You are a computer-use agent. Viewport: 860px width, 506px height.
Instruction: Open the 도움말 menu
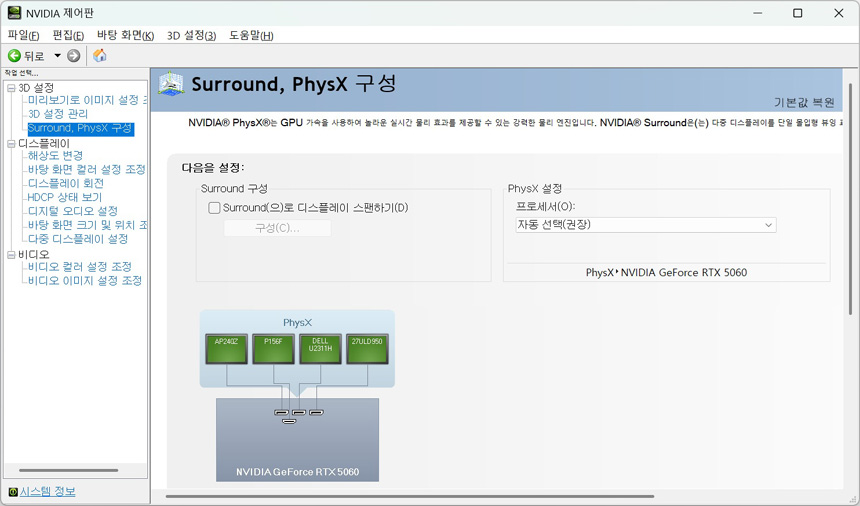pos(251,35)
